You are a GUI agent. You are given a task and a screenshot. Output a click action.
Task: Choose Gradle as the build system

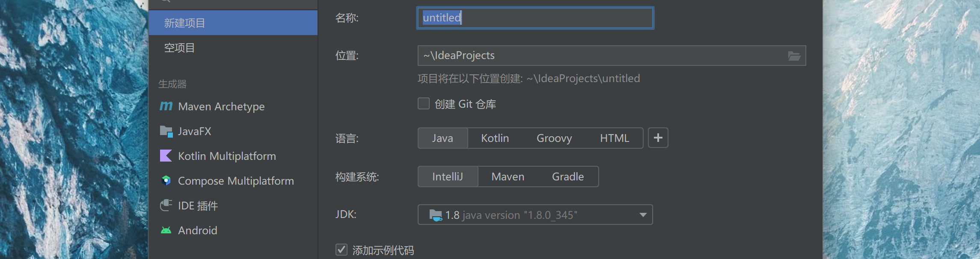pos(567,177)
